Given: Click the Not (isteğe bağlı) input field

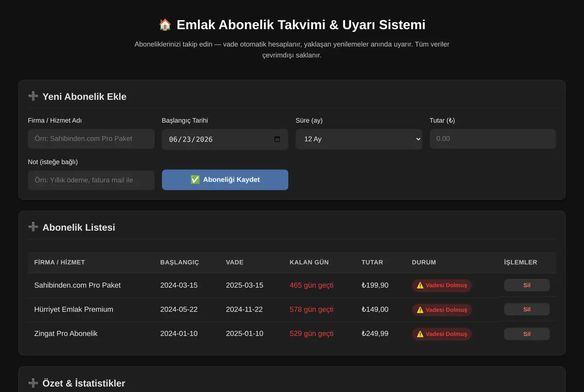Looking at the screenshot, I should 91,180.
